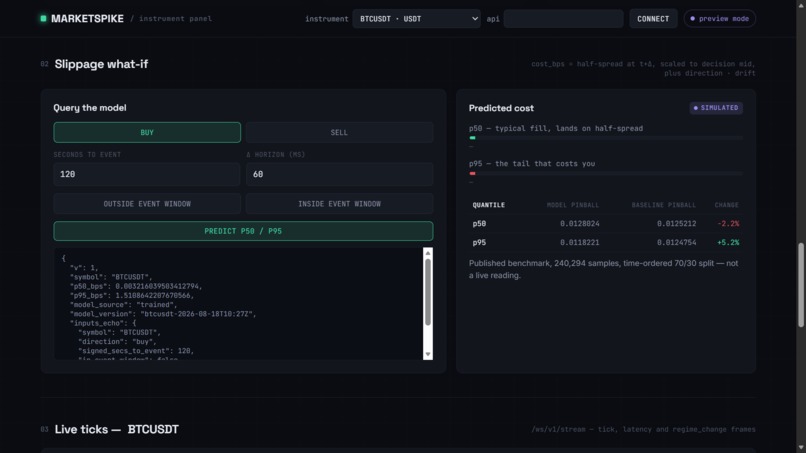Click the "model_source" line in JSON output

[123, 305]
